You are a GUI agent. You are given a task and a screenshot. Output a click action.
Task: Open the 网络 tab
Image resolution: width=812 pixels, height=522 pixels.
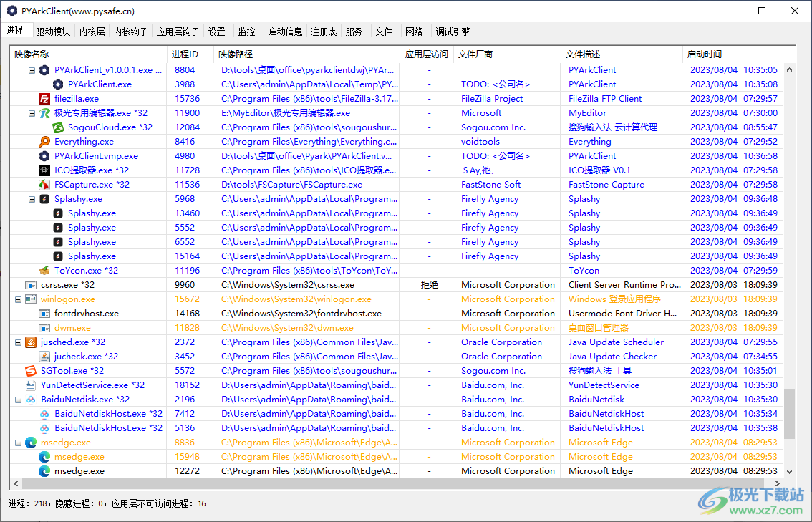[414, 32]
